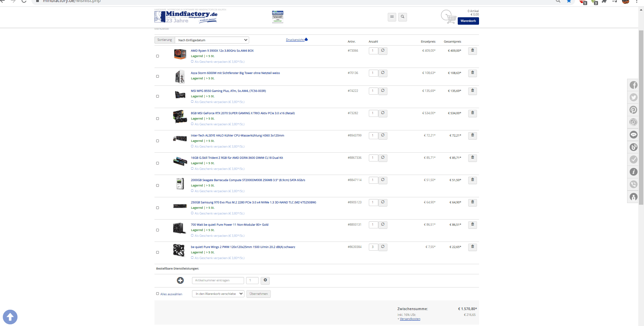
Task: Open the AMD Ryzen 9 3900X product link
Action: point(222,51)
